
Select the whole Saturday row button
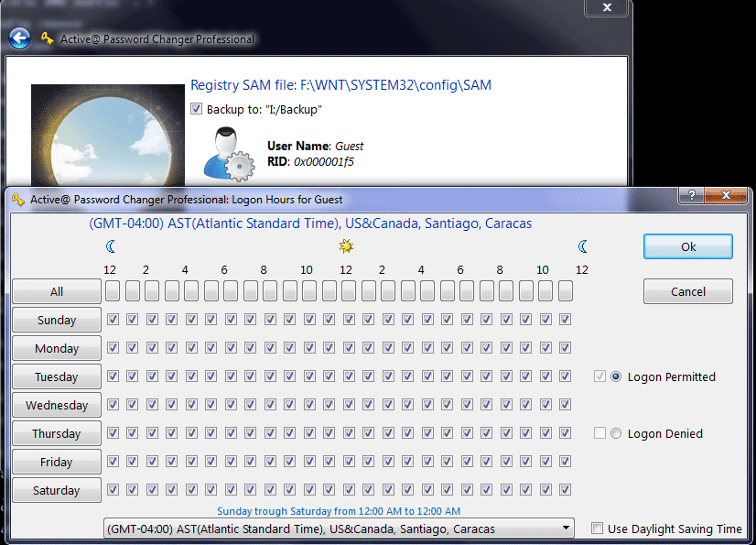tap(57, 490)
